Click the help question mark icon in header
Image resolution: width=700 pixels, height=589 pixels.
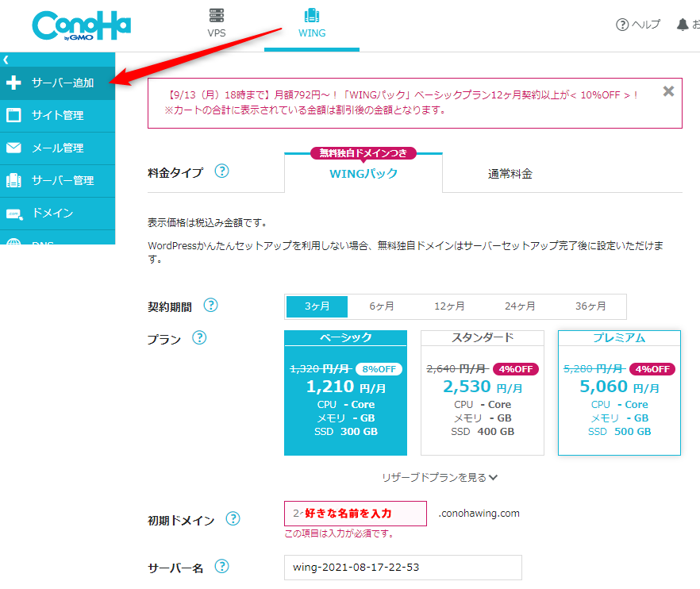coord(622,25)
